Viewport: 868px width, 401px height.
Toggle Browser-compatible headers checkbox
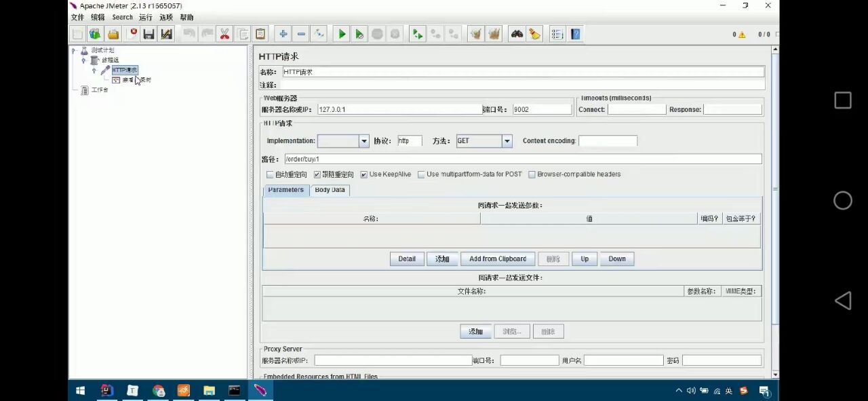532,174
